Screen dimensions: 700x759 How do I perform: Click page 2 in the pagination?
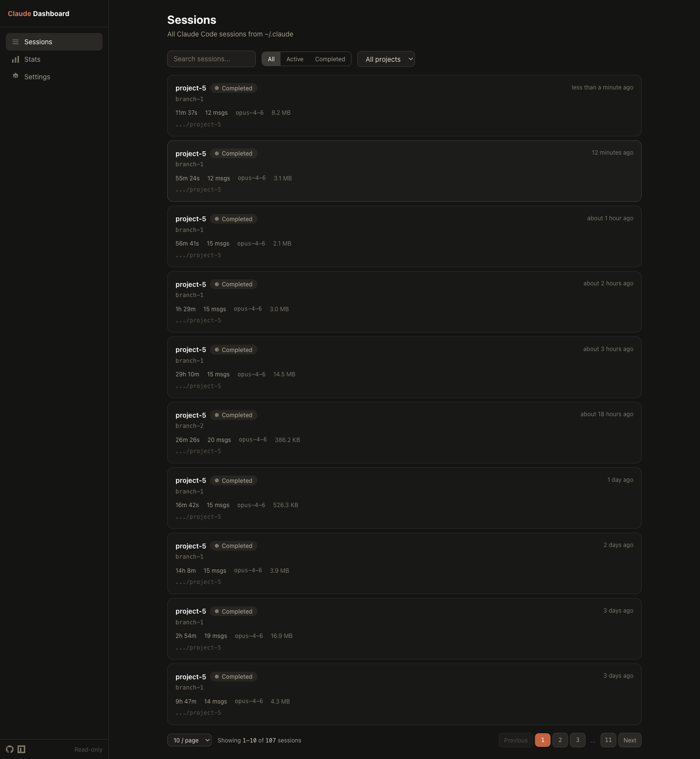click(560, 740)
